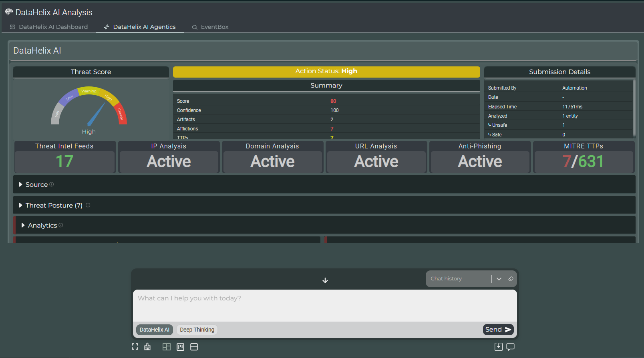Expand the Threat Posture (7) section
The image size is (644, 358).
(x=324, y=205)
